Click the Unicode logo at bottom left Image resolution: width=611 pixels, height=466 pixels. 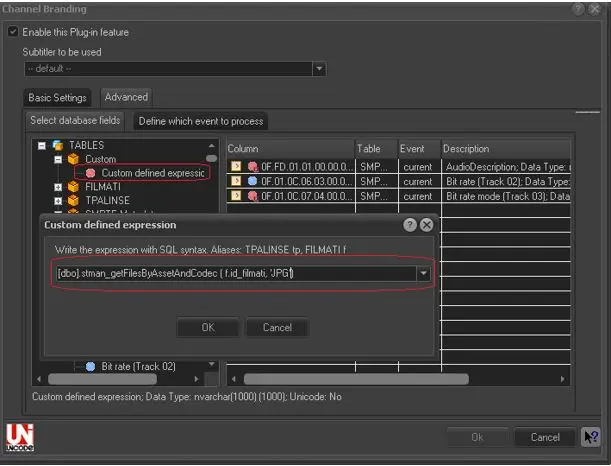coord(18,436)
